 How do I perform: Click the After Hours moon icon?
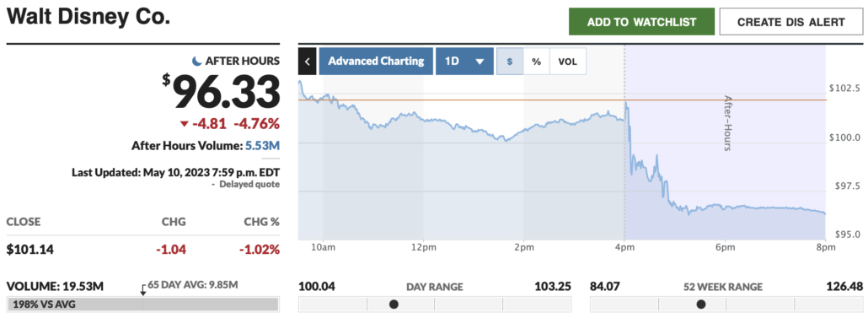tap(196, 61)
